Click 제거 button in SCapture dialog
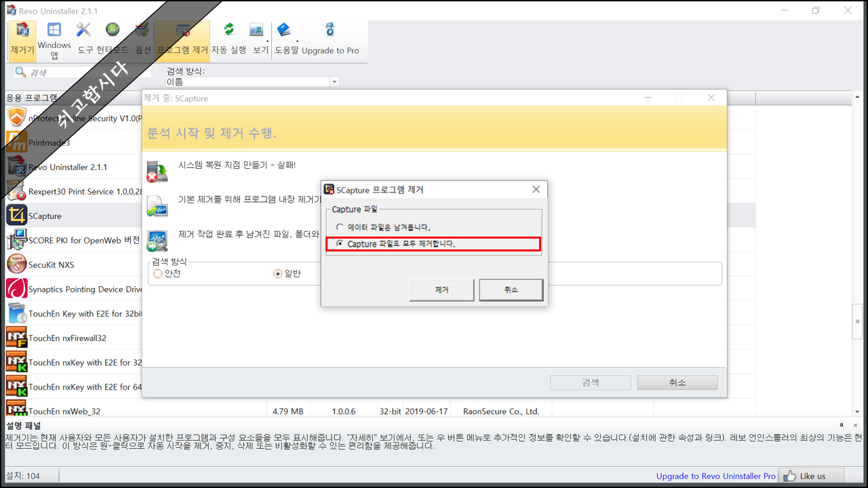The image size is (868, 488). [x=442, y=289]
